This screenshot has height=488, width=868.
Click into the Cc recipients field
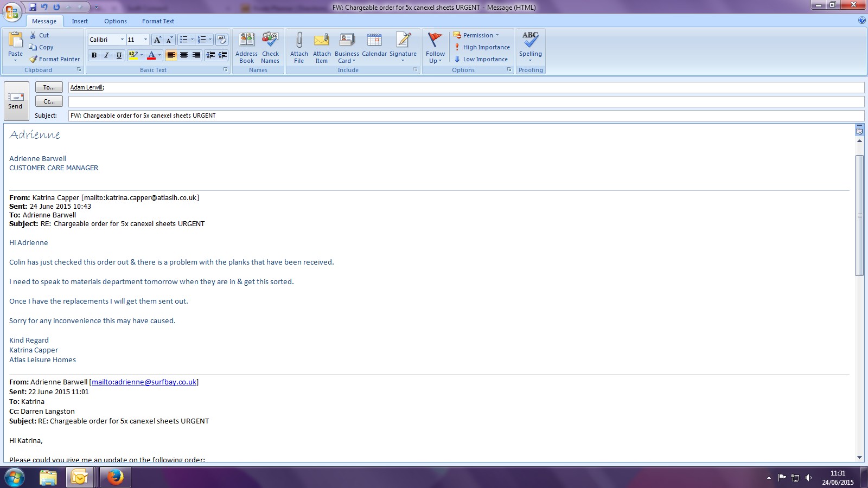coord(465,101)
